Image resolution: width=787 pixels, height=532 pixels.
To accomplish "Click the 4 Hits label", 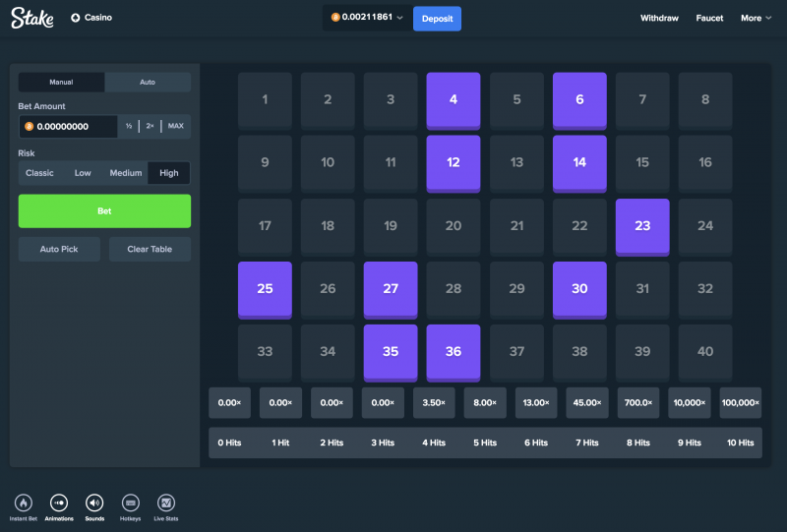I will pyautogui.click(x=434, y=443).
